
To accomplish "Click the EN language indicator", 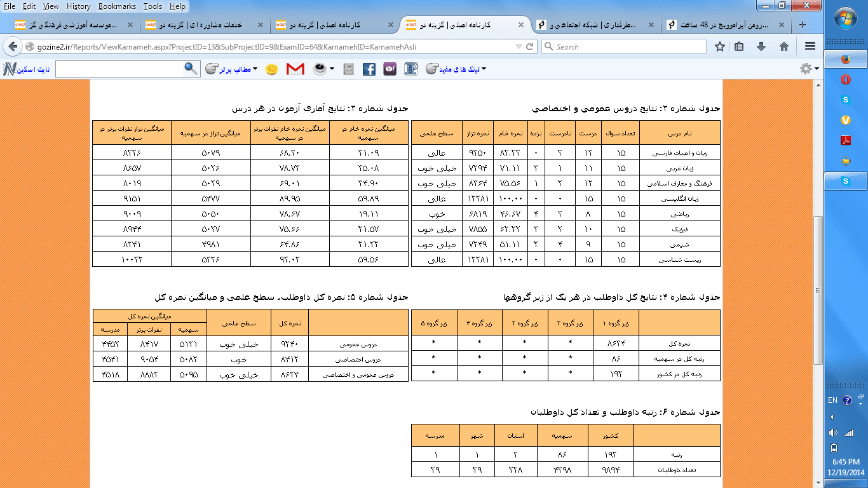I will click(833, 400).
